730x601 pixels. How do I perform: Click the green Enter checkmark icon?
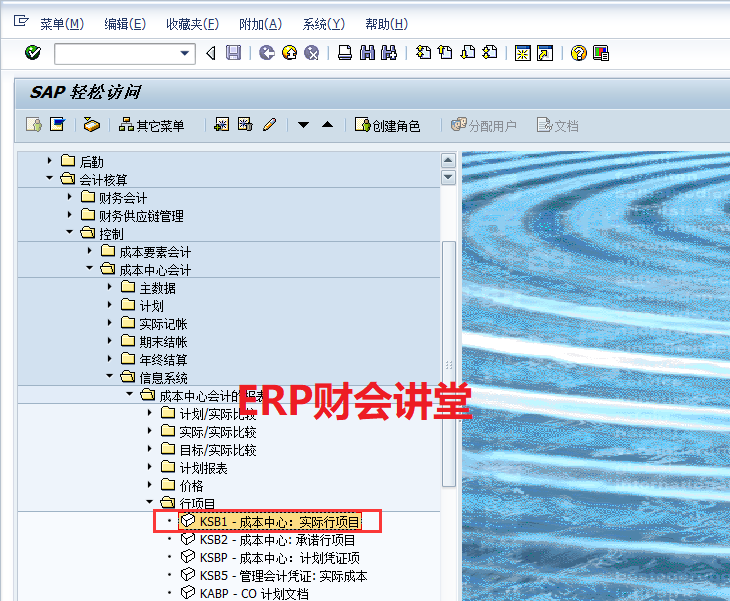33,53
